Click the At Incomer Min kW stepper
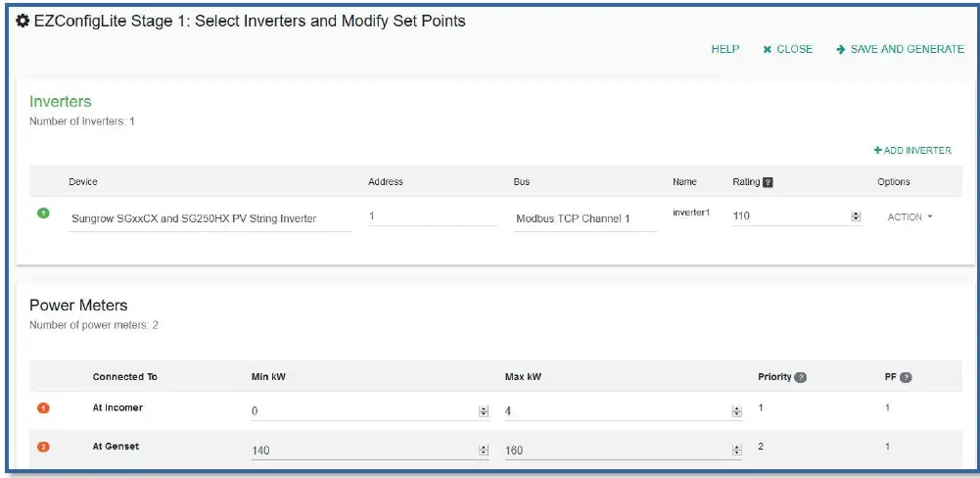Image resolution: width=980 pixels, height=478 pixels. pyautogui.click(x=483, y=411)
